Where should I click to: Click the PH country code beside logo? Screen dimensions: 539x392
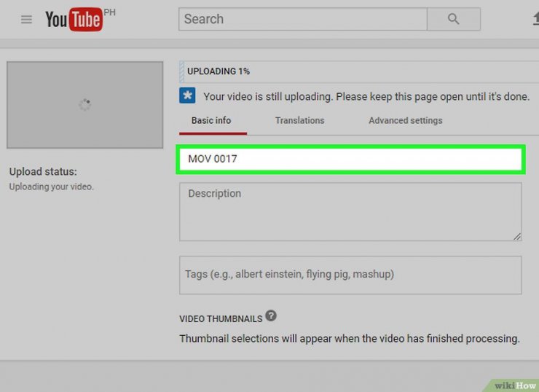point(110,12)
